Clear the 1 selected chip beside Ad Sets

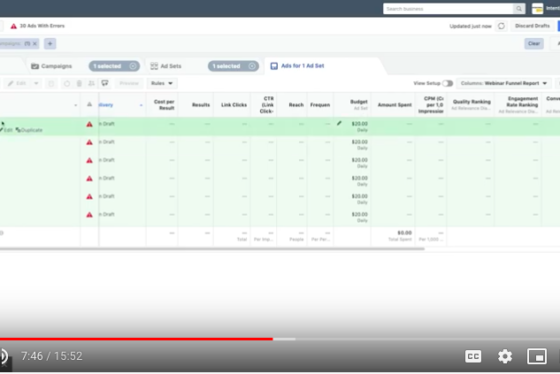tap(252, 66)
